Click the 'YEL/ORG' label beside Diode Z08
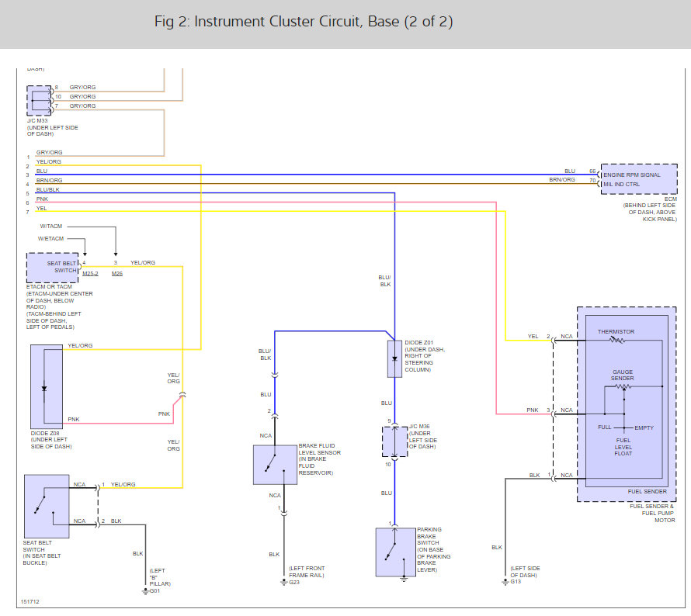 [80, 346]
